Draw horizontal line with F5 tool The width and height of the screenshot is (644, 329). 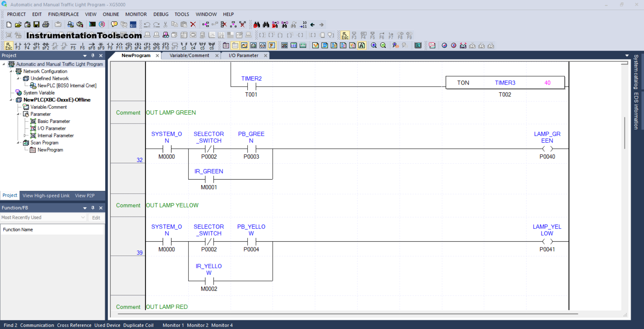[x=73, y=46]
